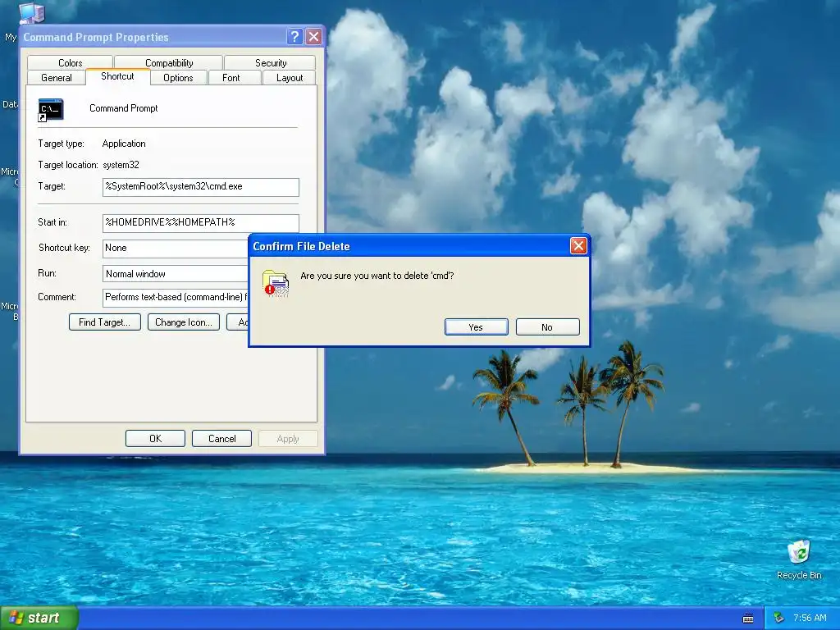Close the Command Prompt Properties window
The width and height of the screenshot is (840, 630).
[314, 36]
